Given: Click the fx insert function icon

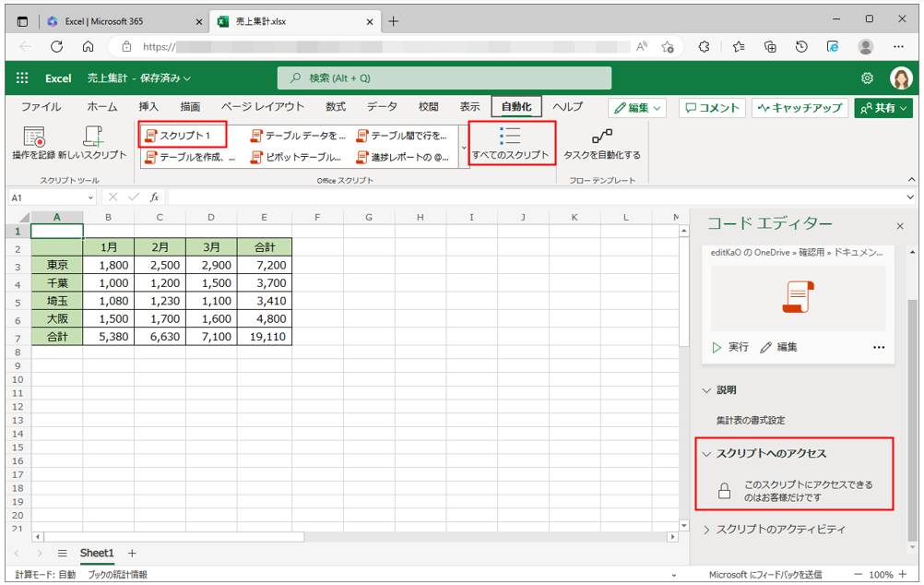Looking at the screenshot, I should click(154, 197).
